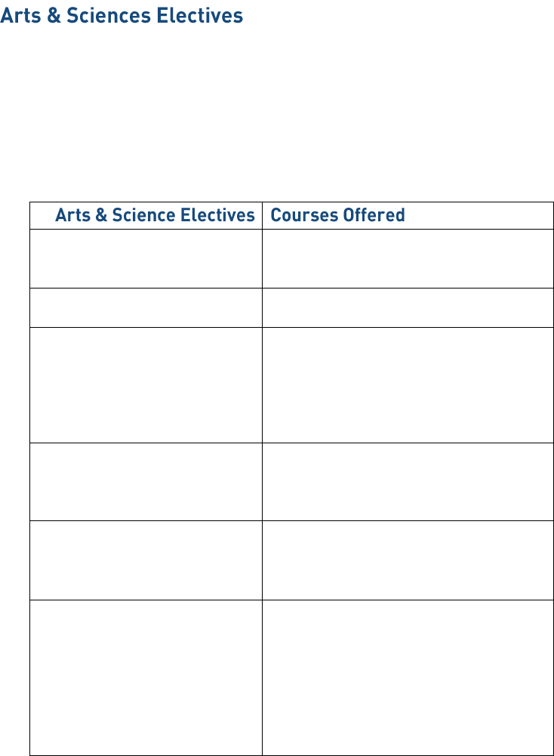Click first empty cell under Arts & Science Electives
This screenshot has height=756, width=554.
pos(146,258)
